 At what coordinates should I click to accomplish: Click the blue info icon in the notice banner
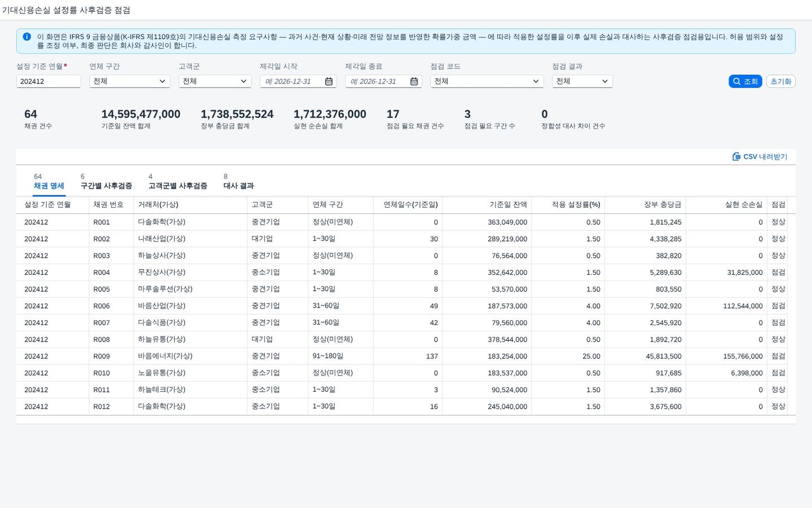pyautogui.click(x=27, y=37)
